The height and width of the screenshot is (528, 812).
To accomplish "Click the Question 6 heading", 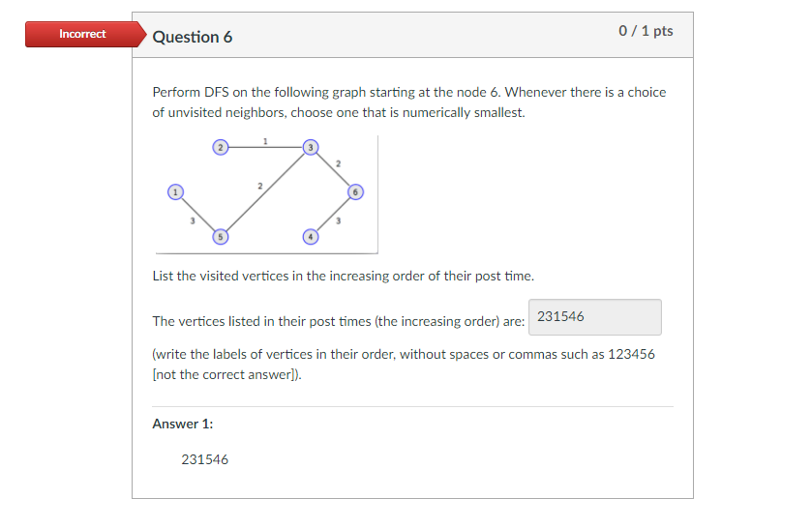I will pos(193,37).
